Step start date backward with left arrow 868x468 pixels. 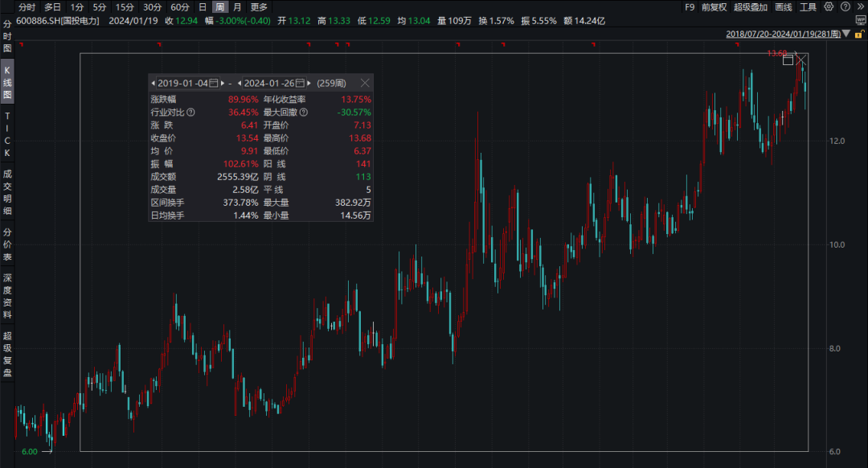click(153, 83)
